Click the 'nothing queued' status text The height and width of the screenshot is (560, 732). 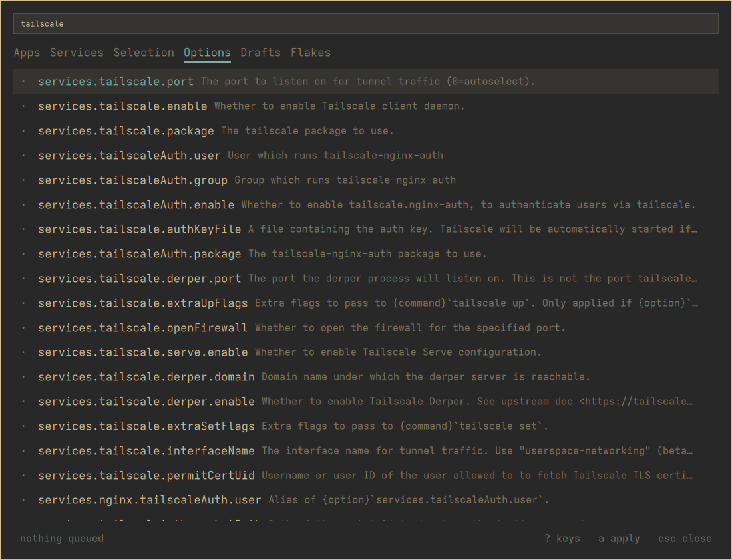62,539
